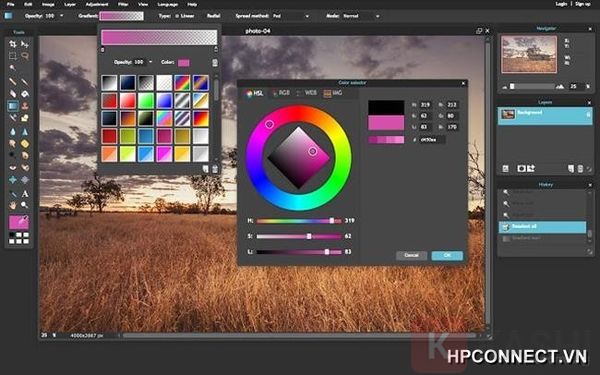Viewport: 600px width, 375px height.
Task: Pick the black-to-white gradient preset
Action: [109, 83]
